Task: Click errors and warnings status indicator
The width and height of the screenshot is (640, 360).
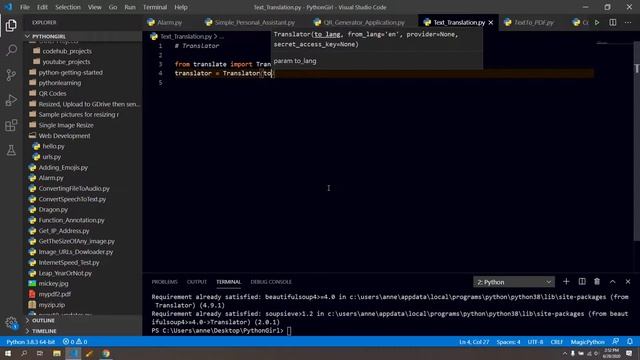Action: coord(75,342)
